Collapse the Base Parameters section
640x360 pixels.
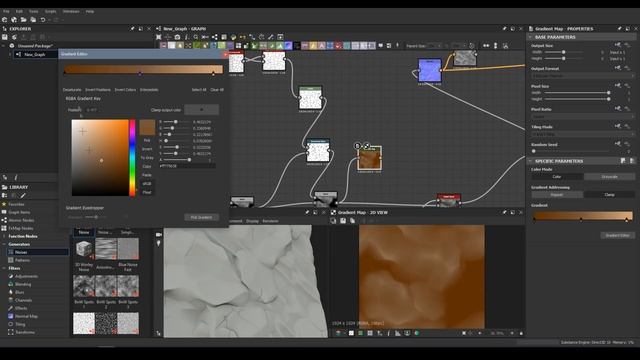point(531,37)
